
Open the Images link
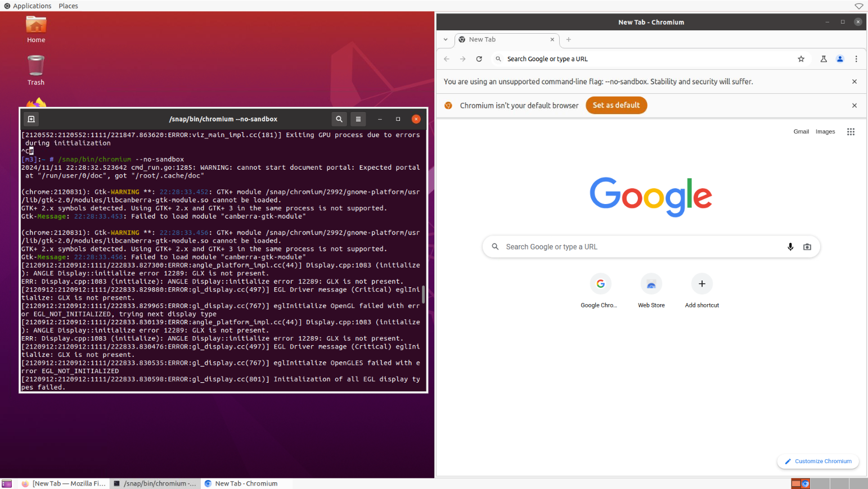[825, 132]
